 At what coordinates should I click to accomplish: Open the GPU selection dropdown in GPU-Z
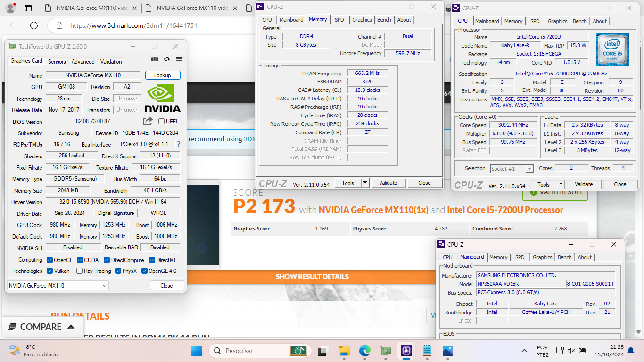point(58,285)
